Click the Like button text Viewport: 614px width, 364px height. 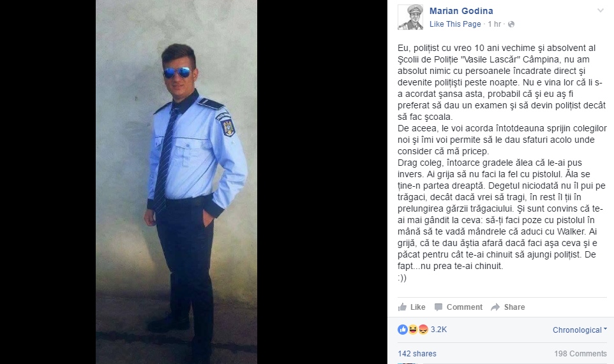pyautogui.click(x=418, y=307)
